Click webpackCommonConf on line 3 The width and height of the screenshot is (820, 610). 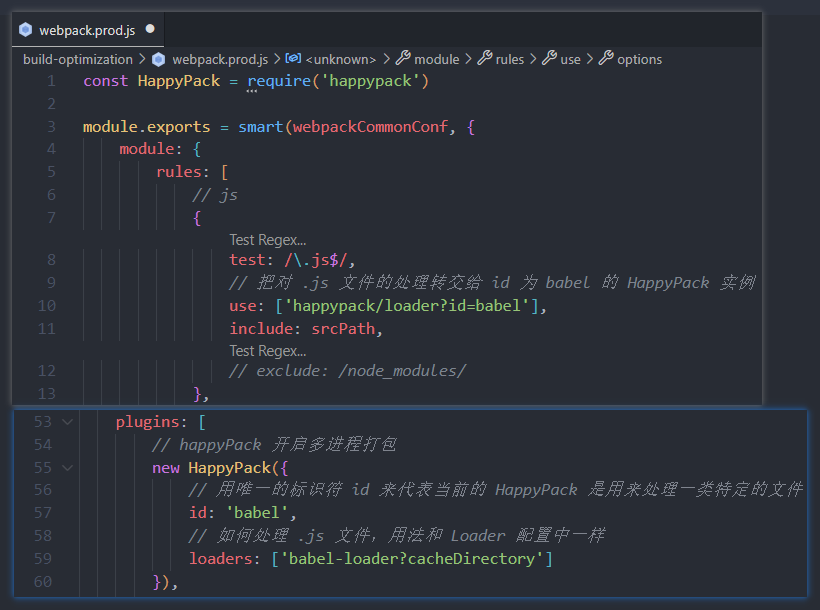pyautogui.click(x=370, y=127)
